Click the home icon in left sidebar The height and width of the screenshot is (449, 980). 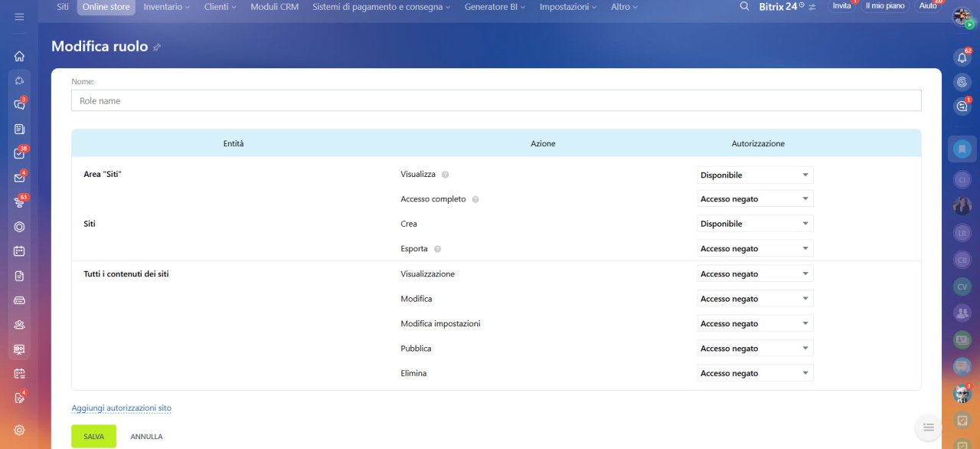pos(19,56)
